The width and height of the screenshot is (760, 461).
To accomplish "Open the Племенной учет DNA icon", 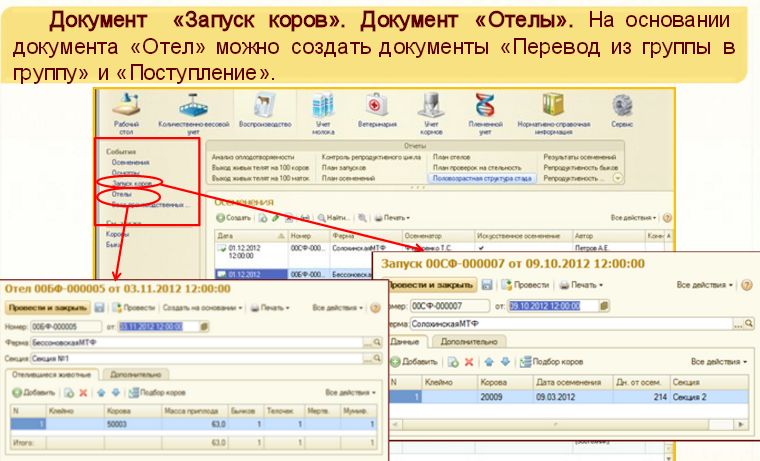I will [x=485, y=106].
